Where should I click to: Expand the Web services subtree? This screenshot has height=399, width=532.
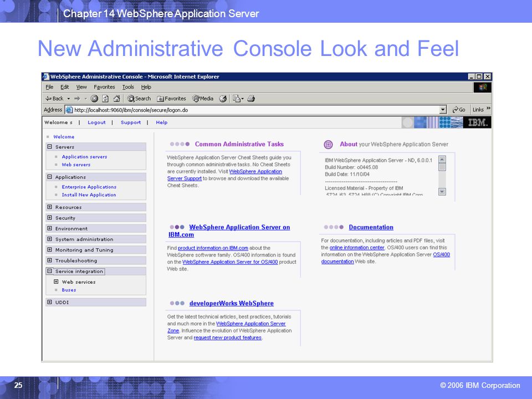57,282
